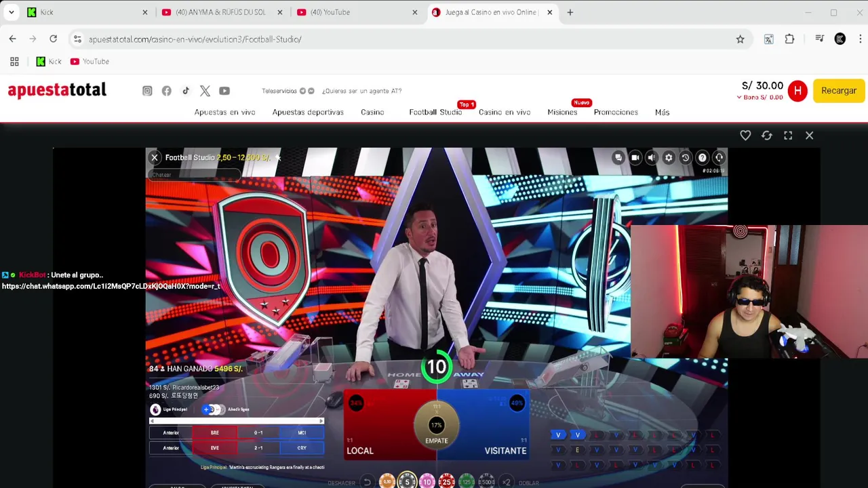The height and width of the screenshot is (488, 868).
Task: Close the game overlay with X icon
Action: point(809,136)
